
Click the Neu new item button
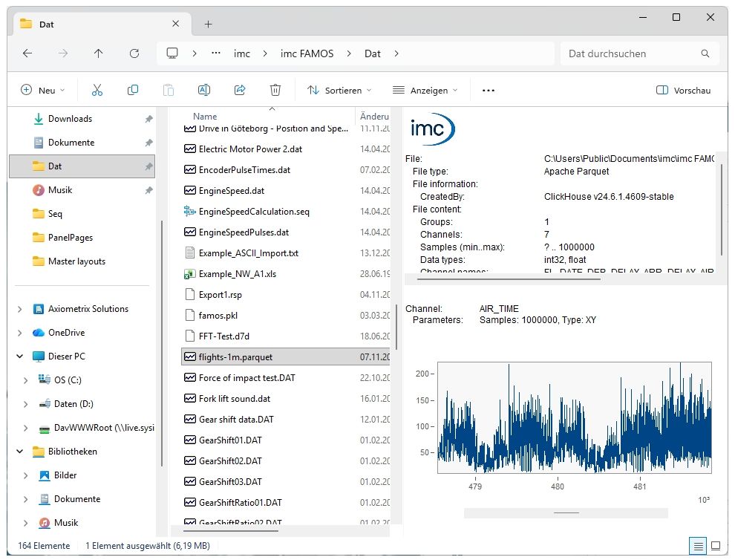(43, 90)
